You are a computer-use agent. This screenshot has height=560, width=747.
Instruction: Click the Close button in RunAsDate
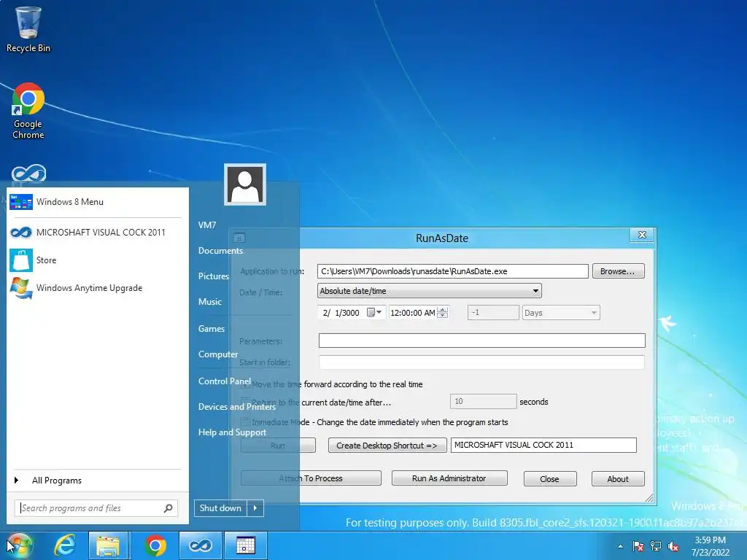point(550,479)
